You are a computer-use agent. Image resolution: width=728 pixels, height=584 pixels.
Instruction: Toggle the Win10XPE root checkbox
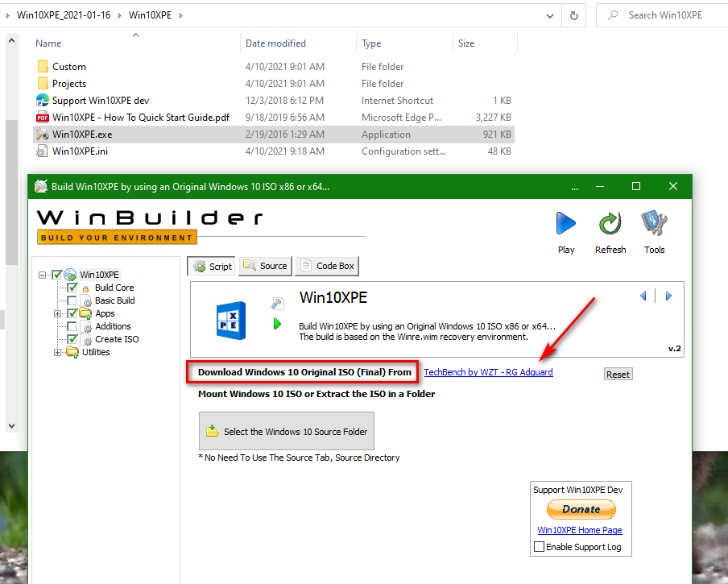[x=57, y=275]
